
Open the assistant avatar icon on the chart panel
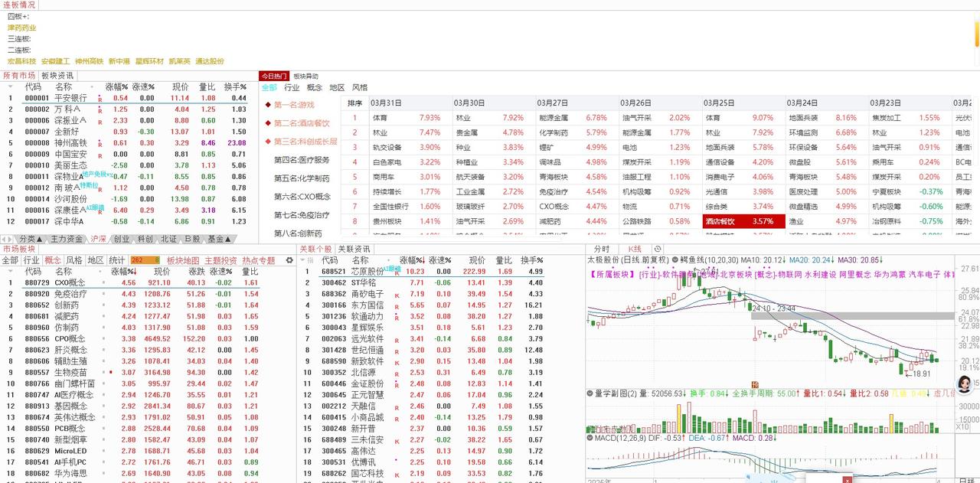pos(963,385)
